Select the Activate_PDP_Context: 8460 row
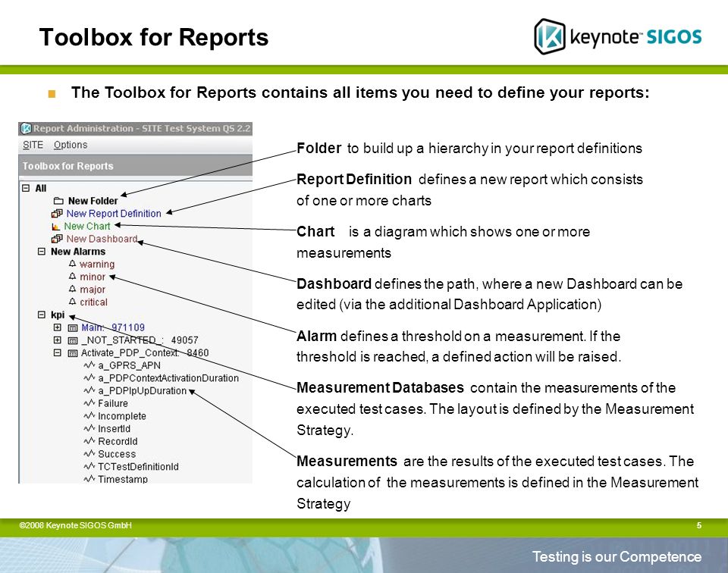The image size is (728, 573). click(145, 352)
